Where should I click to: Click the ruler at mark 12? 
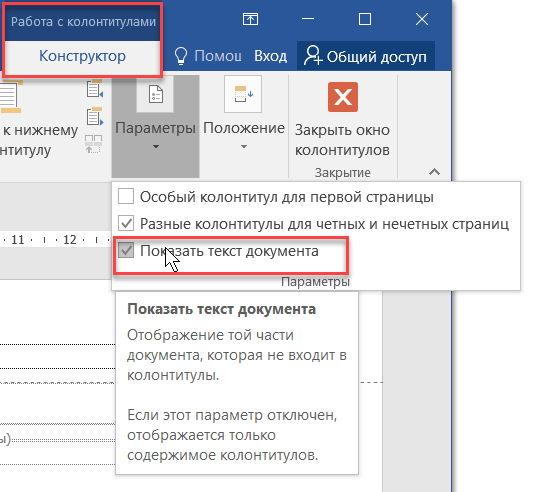[x=70, y=240]
